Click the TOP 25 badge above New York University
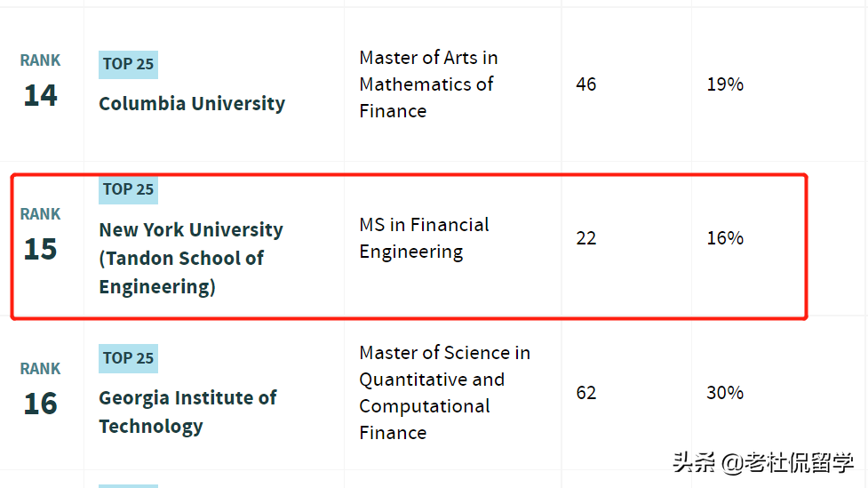Viewport: 868px width, 488px height. (128, 189)
